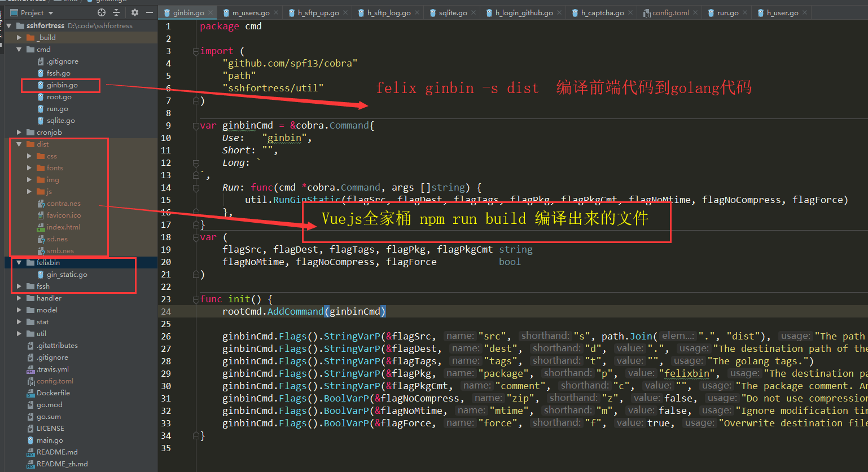Image resolution: width=868 pixels, height=472 pixels.
Task: Close the m_users.go tab
Action: pos(277,12)
